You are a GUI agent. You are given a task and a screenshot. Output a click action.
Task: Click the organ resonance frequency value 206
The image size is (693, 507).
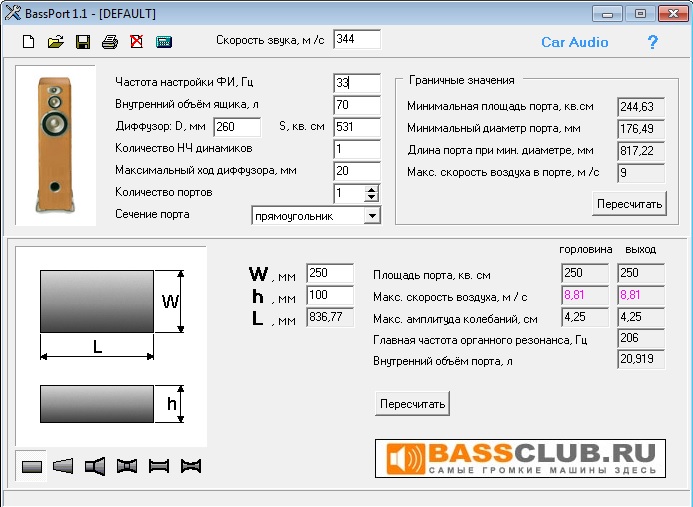point(641,338)
